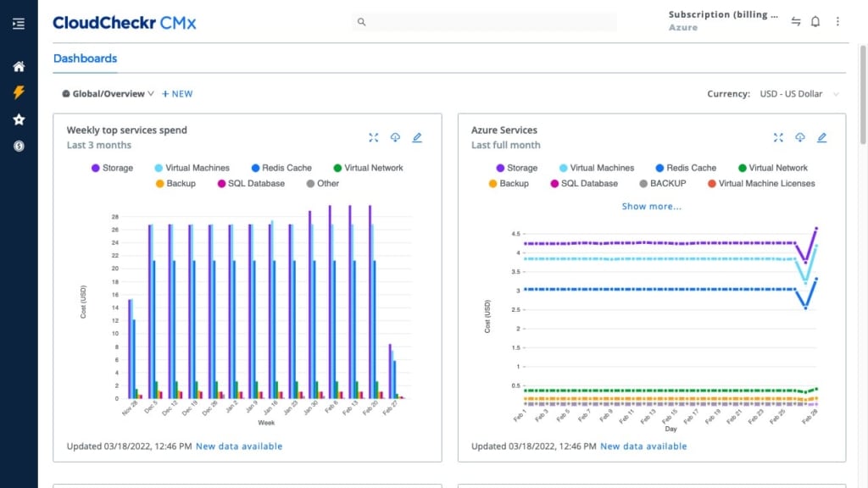Click the orange Backup swatch in Azure legend
The image size is (868, 488).
pos(492,183)
